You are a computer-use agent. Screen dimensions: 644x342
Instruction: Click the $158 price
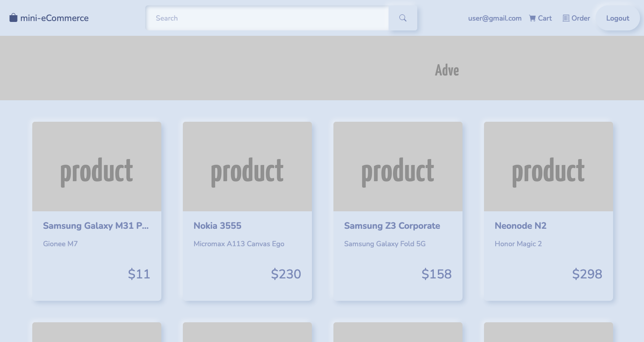(437, 274)
